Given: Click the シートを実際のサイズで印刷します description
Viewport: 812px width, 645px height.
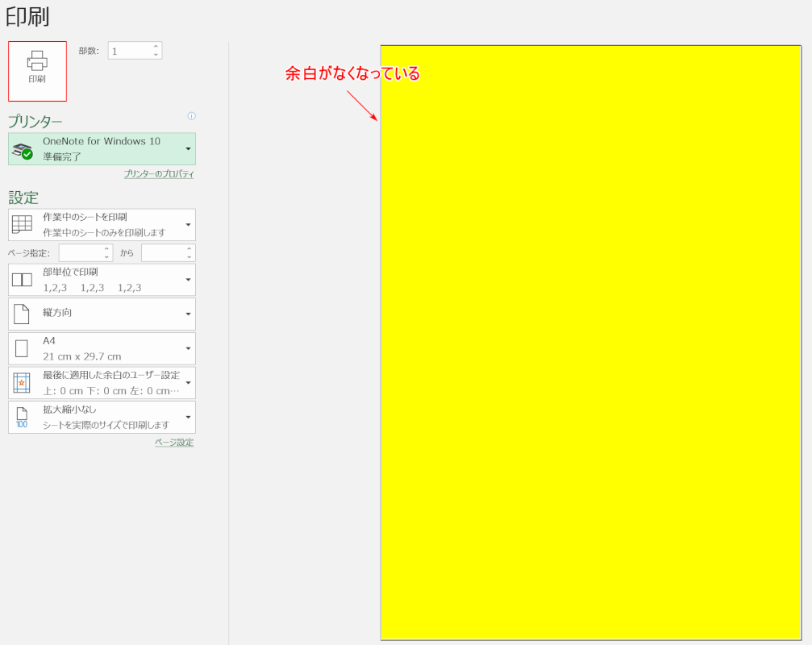Looking at the screenshot, I should click(106, 425).
